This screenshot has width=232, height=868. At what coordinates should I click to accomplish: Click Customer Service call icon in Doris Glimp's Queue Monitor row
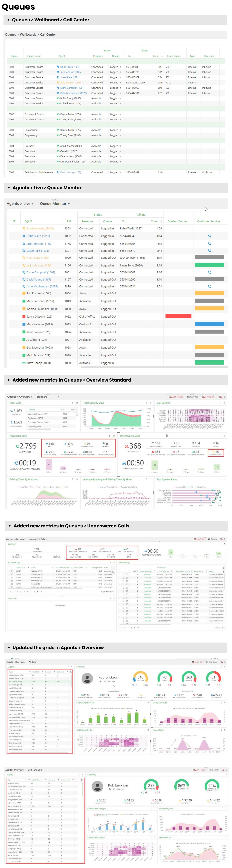[x=209, y=236]
